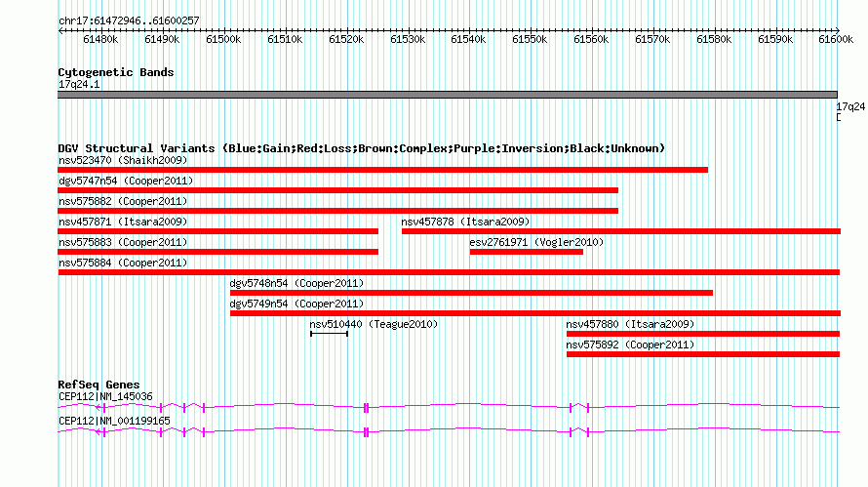Click the 61520k ruler tick label
This screenshot has width=868, height=487.
pyautogui.click(x=346, y=39)
